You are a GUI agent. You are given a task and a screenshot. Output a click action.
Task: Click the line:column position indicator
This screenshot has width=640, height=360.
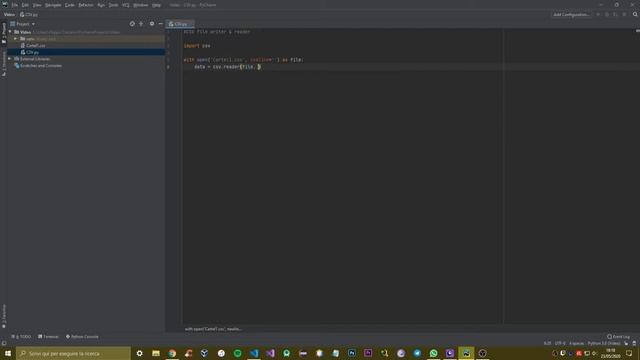coord(547,344)
